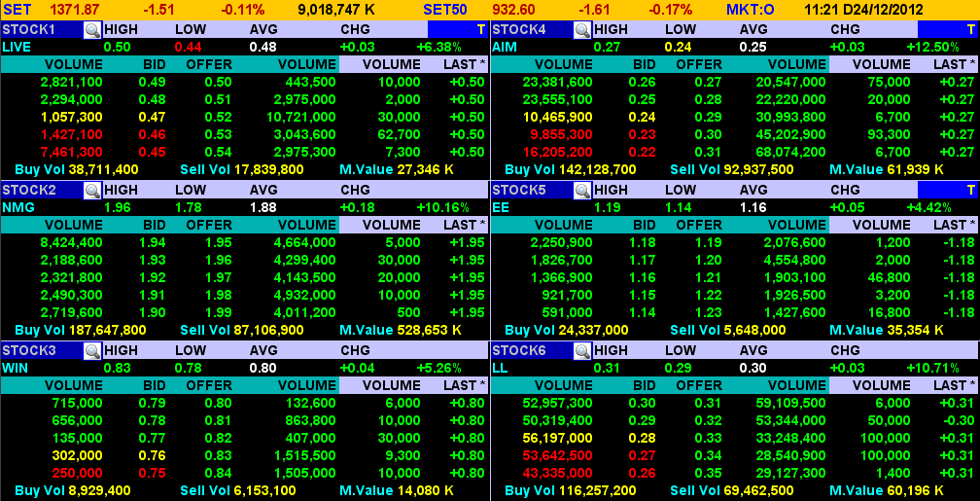Click the WIN stock symbol
This screenshot has width=980, height=501.
(x=15, y=368)
